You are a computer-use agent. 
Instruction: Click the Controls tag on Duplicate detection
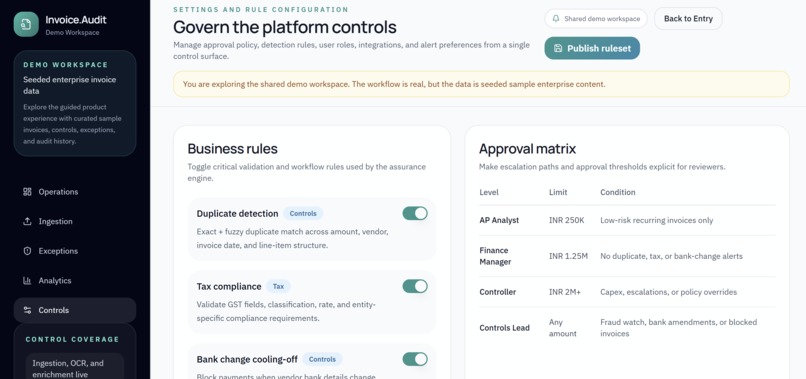click(303, 213)
